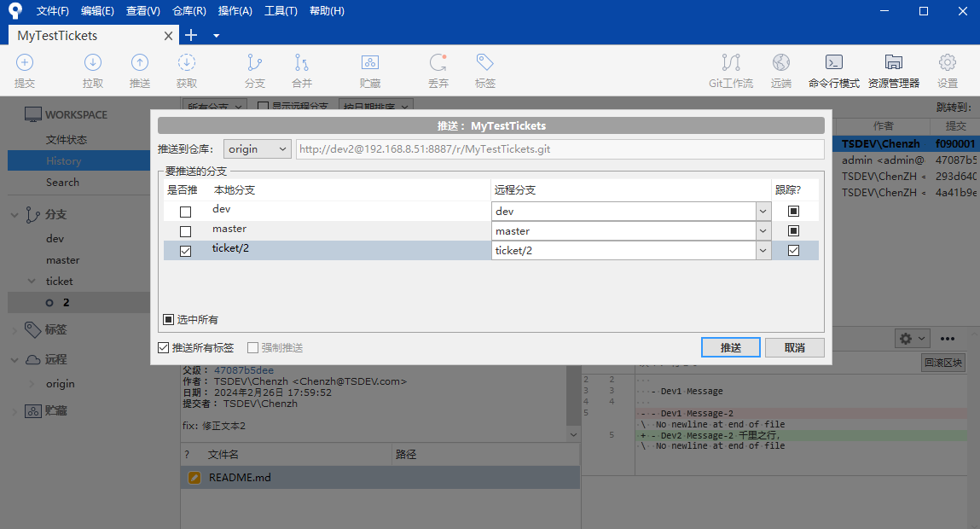Toggle the tracking checkbox for ticket/2
This screenshot has width=980, height=529.
coord(794,250)
